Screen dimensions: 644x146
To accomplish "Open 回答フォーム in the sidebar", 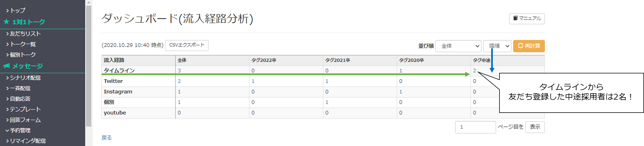I will pyautogui.click(x=23, y=120).
